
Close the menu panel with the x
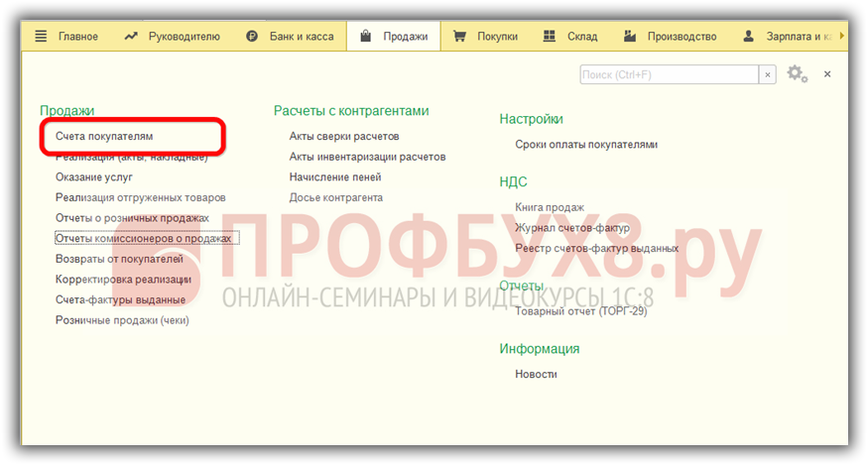click(x=827, y=74)
